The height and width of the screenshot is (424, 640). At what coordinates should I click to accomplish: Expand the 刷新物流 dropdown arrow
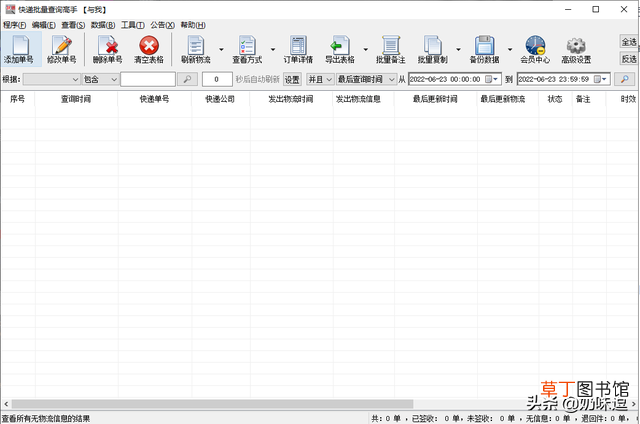(x=221, y=49)
